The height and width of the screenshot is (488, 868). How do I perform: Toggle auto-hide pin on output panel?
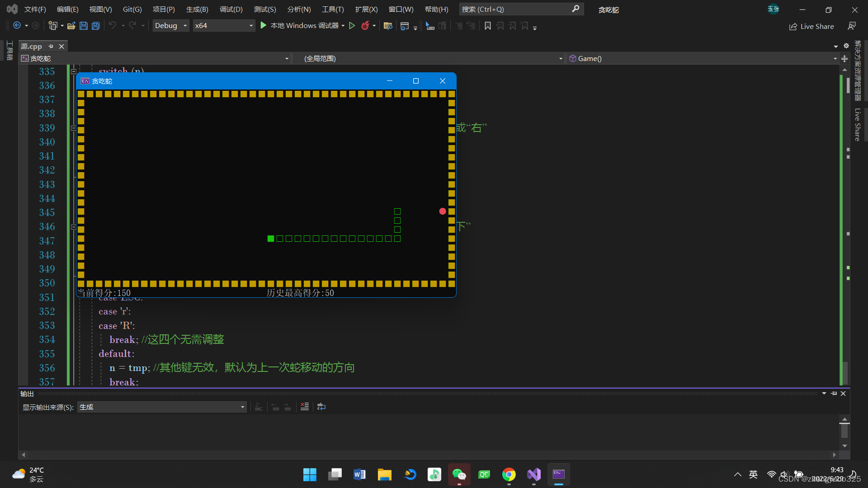[834, 394]
